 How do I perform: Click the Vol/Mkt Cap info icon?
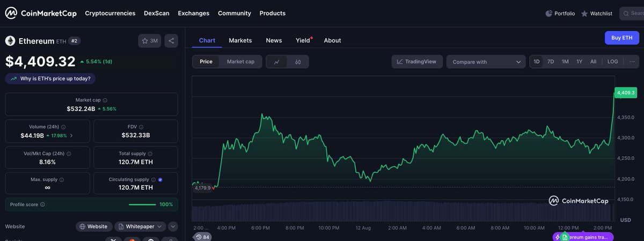(69, 154)
